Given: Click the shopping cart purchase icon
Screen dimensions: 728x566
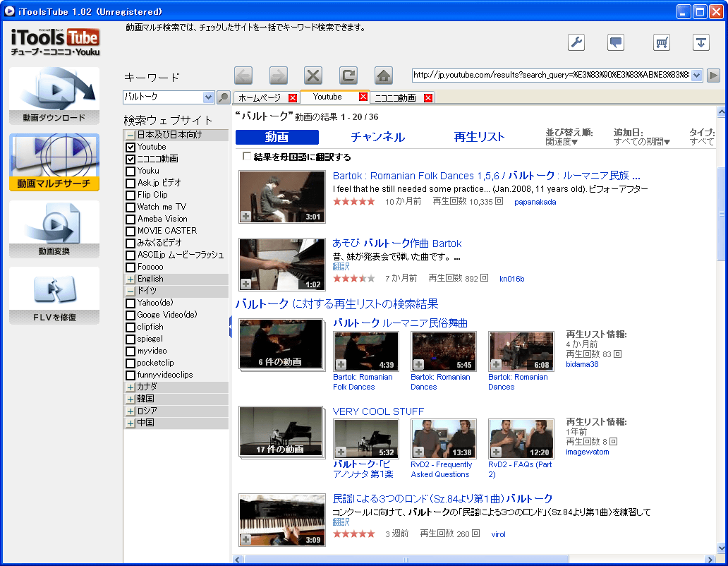Looking at the screenshot, I should click(x=662, y=43).
